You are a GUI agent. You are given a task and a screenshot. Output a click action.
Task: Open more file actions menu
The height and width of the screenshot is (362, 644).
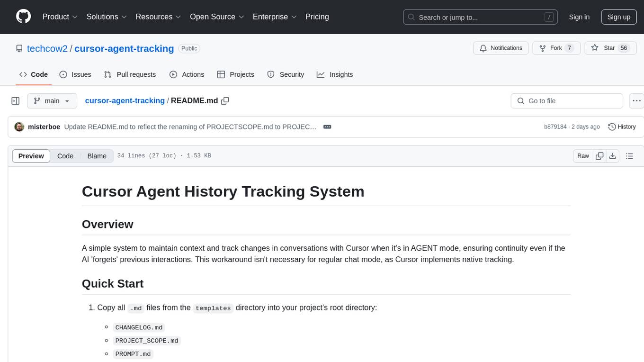pos(636,101)
